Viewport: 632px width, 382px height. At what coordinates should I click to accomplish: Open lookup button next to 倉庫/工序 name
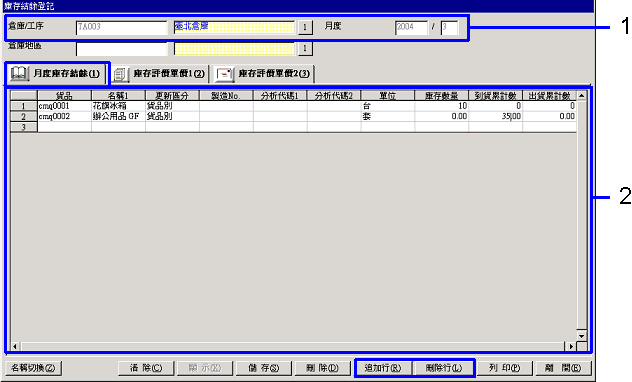click(305, 27)
